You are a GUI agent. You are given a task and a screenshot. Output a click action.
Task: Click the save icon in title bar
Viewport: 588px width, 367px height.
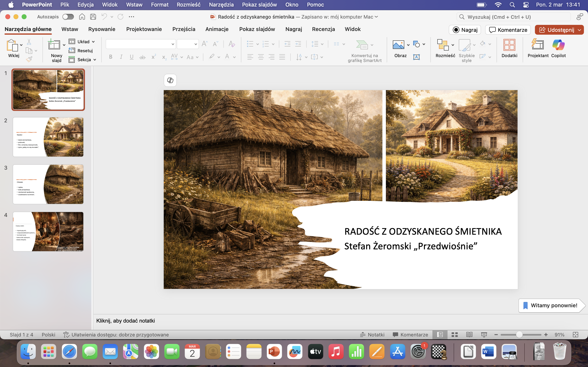pos(93,17)
